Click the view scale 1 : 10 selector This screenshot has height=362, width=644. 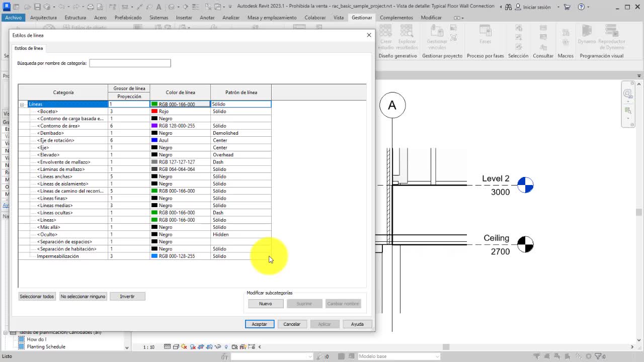click(149, 347)
